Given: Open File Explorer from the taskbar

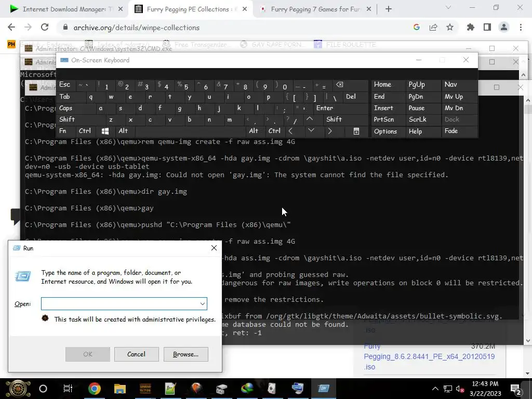Looking at the screenshot, I should [x=120, y=389].
